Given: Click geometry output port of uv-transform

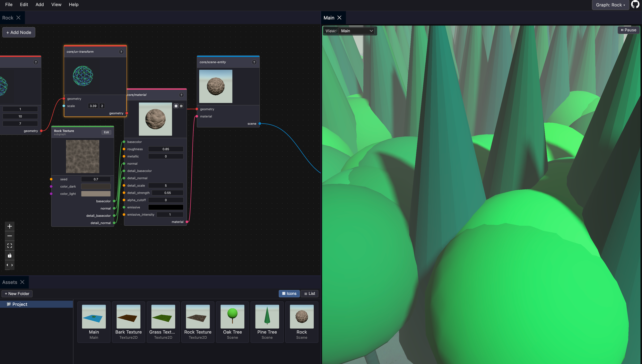Looking at the screenshot, I should pyautogui.click(x=127, y=113).
